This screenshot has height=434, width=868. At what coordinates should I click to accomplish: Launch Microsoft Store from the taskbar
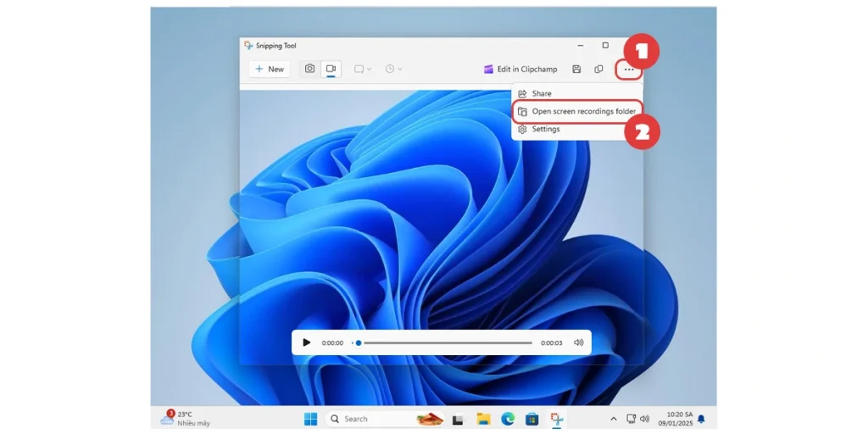(531, 419)
